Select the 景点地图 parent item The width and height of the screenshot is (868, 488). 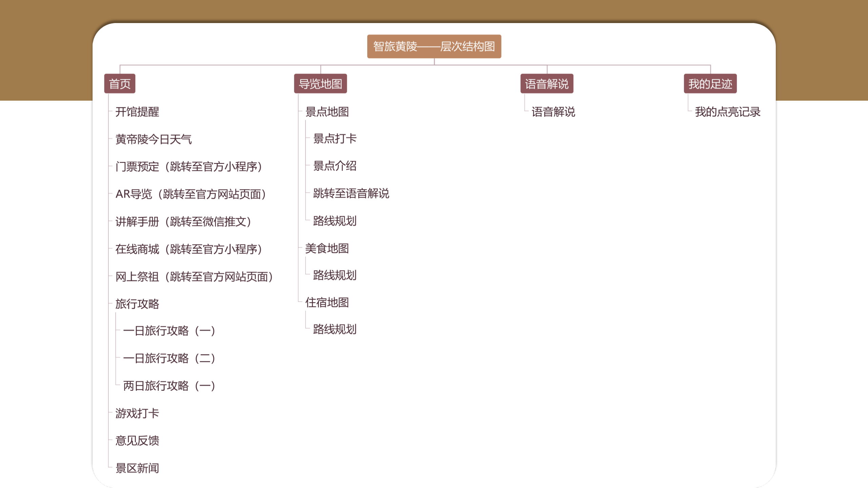(327, 112)
